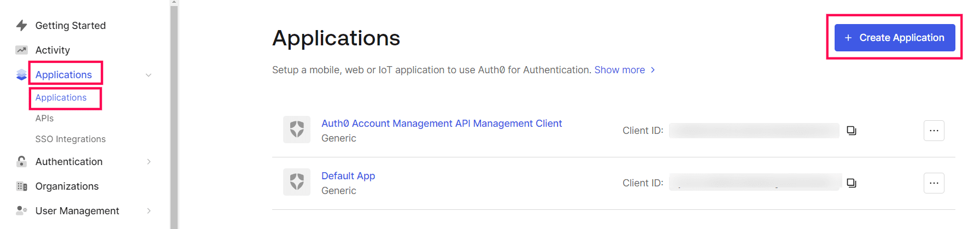This screenshot has width=980, height=229.
Task: Click the Applications layers icon in sidebar
Action: pos(21,75)
